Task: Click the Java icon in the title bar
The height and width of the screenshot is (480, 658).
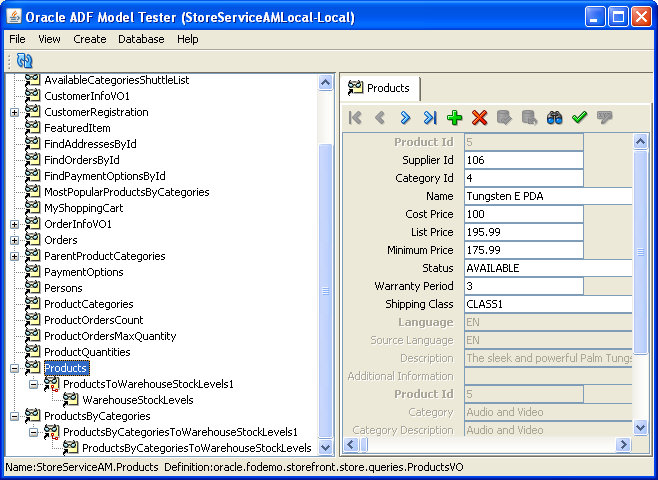Action: tap(14, 17)
